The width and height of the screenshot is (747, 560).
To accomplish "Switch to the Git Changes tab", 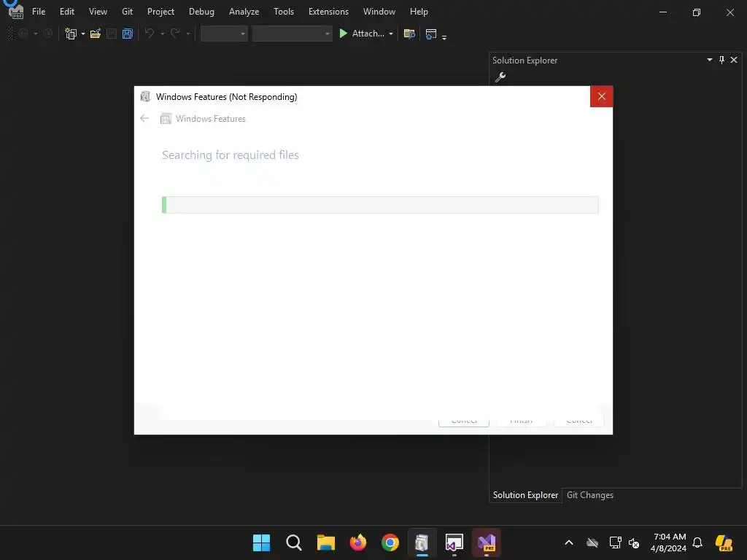I will pos(589,495).
